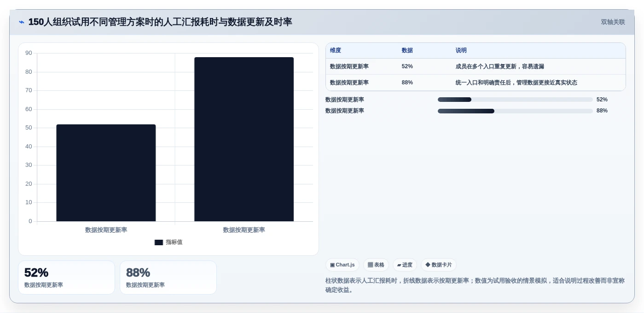This screenshot has height=313, width=644.
Task: Toggle the 指标值 legend color swatch
Action: pos(159,242)
